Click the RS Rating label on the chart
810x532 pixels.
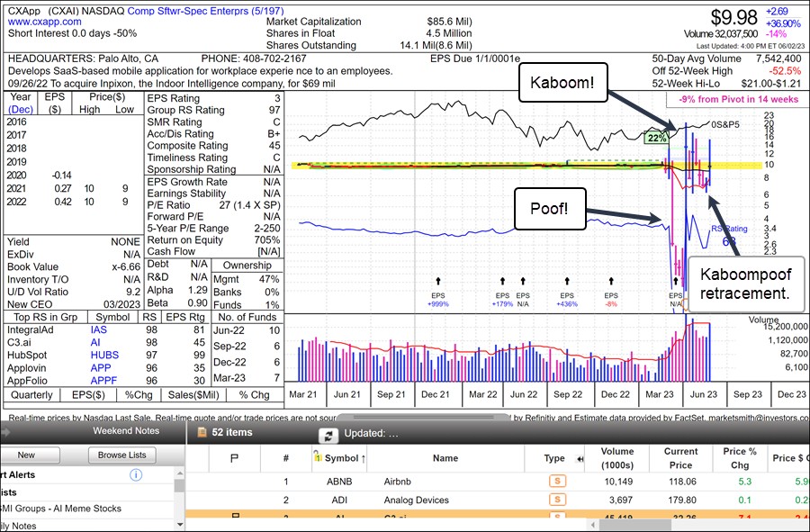[729, 229]
